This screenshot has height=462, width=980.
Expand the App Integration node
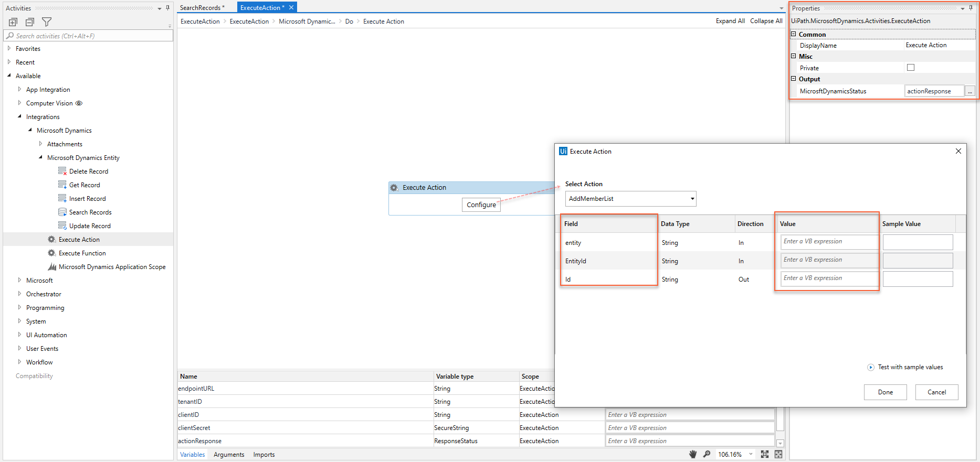tap(19, 89)
